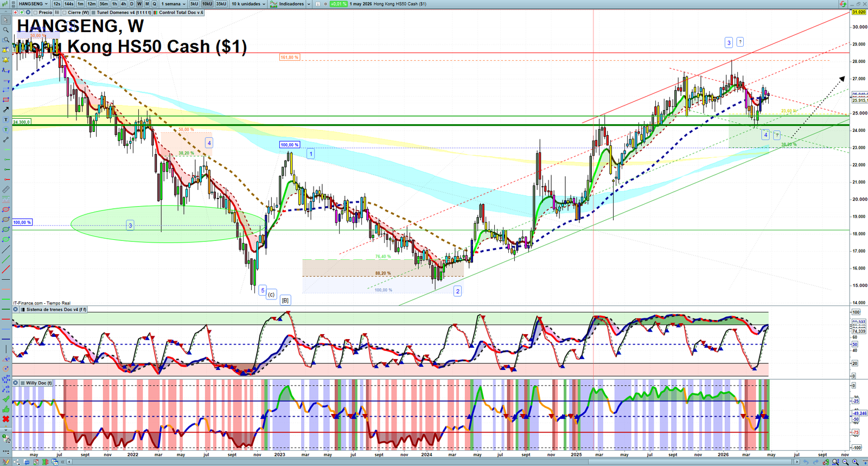The width and height of the screenshot is (868, 466).
Task: Select the ruler measurement tool
Action: coord(7,189)
